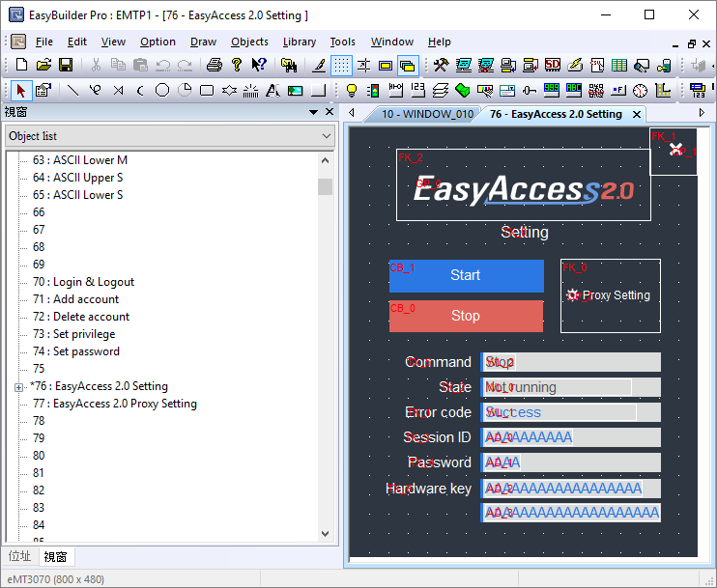Click Download to HMI icon

pos(508,65)
